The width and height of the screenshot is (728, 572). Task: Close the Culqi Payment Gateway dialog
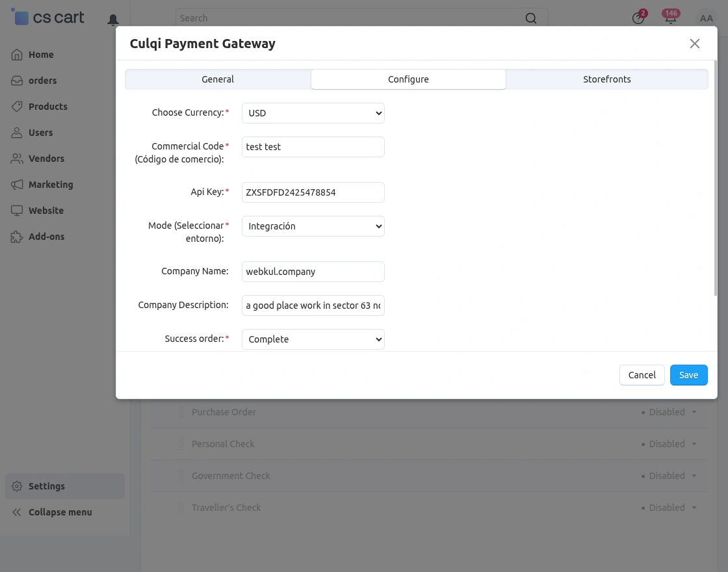695,43
